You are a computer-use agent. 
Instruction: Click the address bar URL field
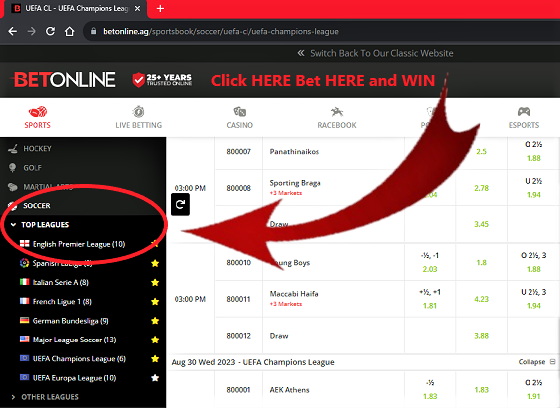click(321, 31)
